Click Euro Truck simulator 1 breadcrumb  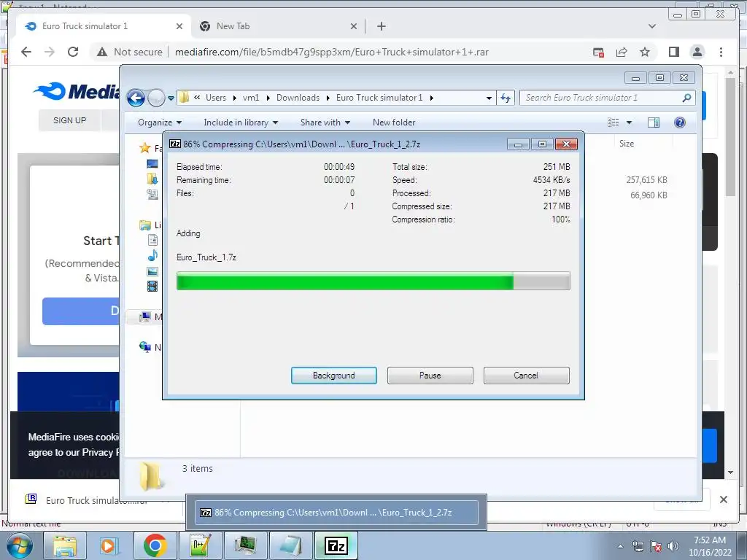pos(379,98)
